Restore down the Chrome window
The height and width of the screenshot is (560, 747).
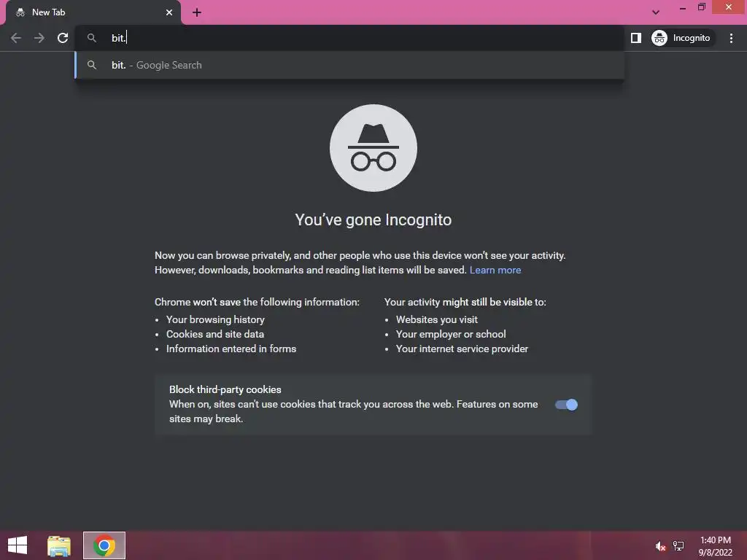pyautogui.click(x=702, y=7)
